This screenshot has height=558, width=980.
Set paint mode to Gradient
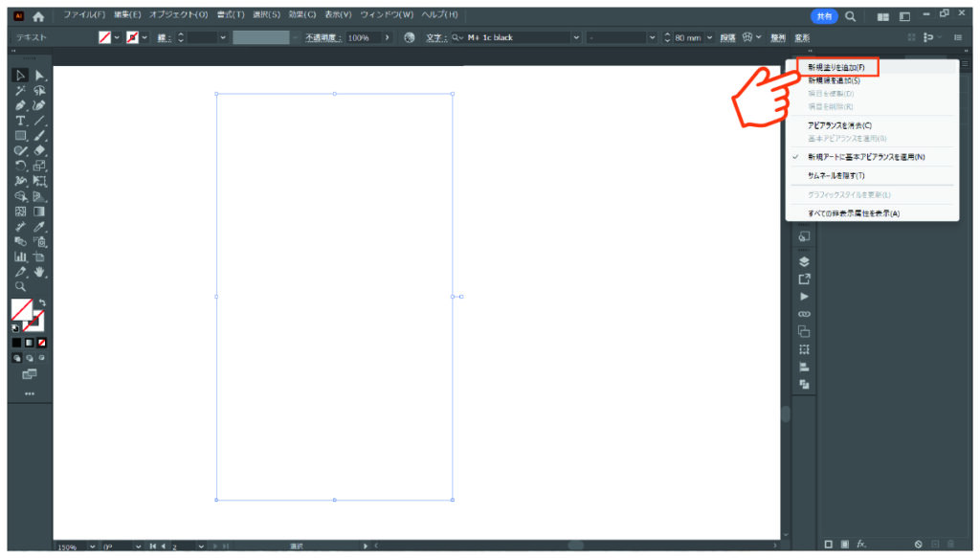pos(30,343)
